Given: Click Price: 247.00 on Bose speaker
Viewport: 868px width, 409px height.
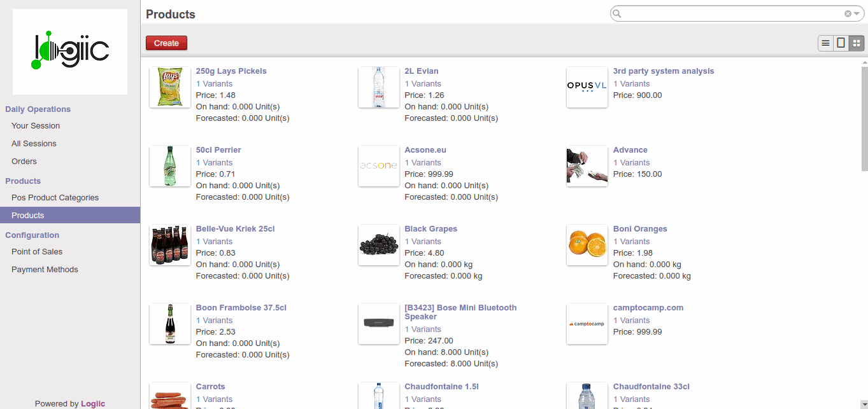Looking at the screenshot, I should tap(429, 341).
